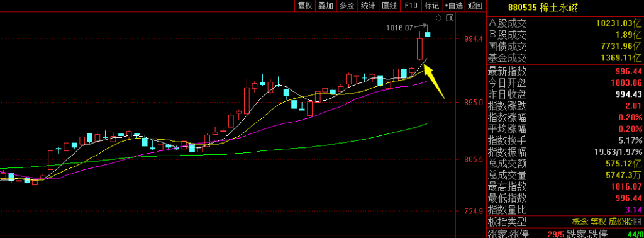Click the 1016.07 high price label
This screenshot has height=238, width=644.
[x=399, y=28]
